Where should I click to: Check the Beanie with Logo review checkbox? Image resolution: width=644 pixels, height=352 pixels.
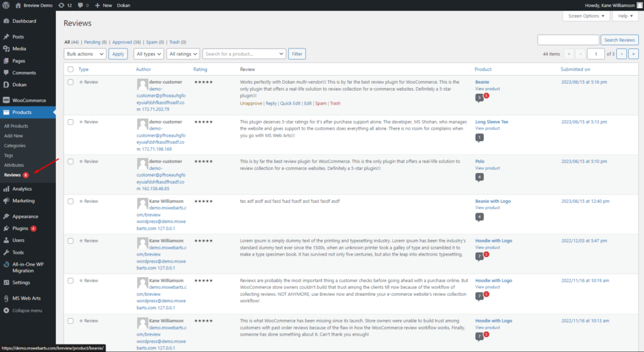70,202
